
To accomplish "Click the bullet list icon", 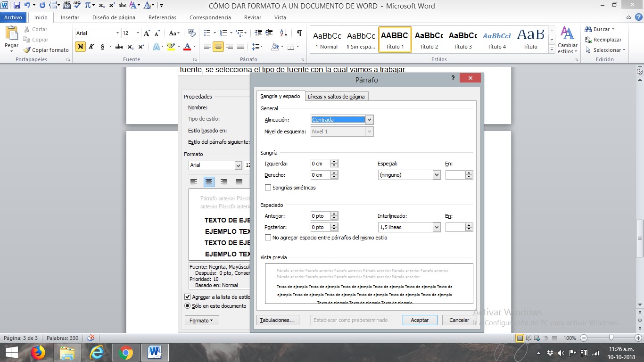I will tap(207, 33).
